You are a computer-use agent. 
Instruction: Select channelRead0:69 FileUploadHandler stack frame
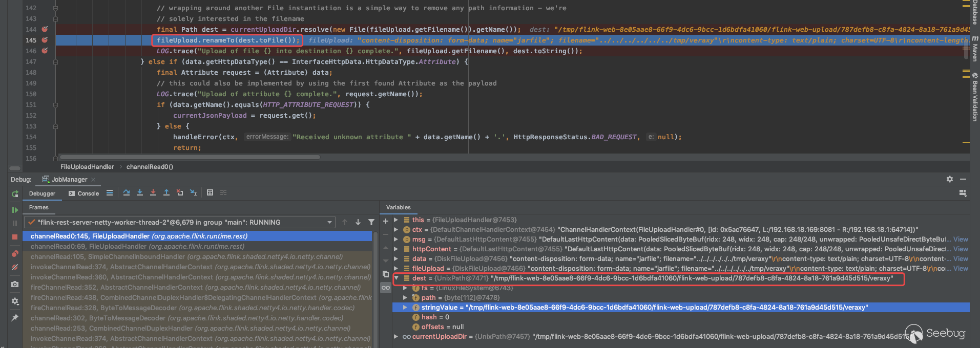pos(138,247)
